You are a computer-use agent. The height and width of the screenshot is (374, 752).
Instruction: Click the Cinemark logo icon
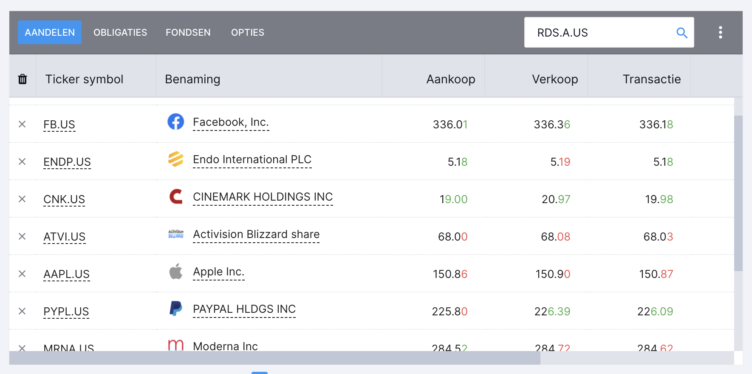click(176, 196)
